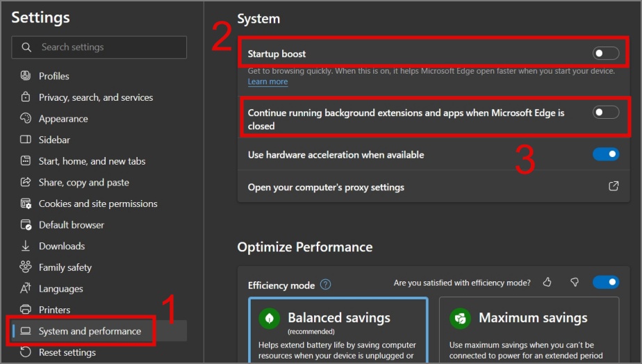
Task: Click the Default browser icon
Action: 26,225
